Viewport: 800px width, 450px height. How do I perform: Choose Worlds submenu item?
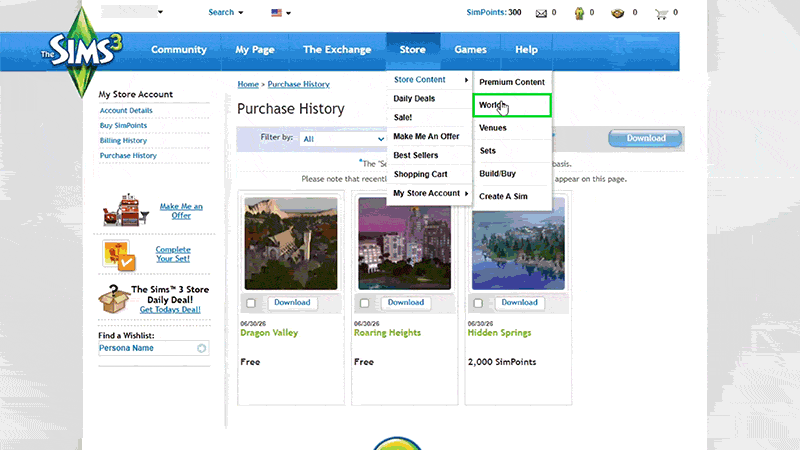pyautogui.click(x=512, y=105)
